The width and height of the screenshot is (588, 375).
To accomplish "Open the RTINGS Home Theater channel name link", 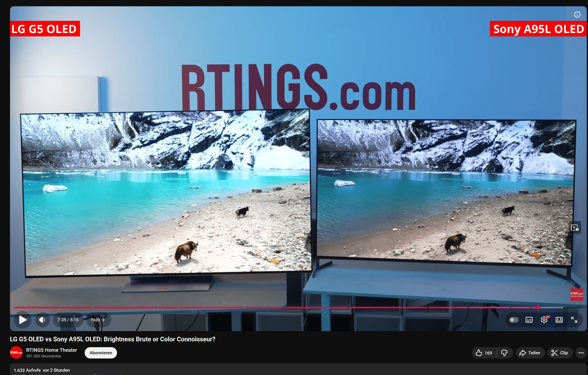I will (52, 350).
